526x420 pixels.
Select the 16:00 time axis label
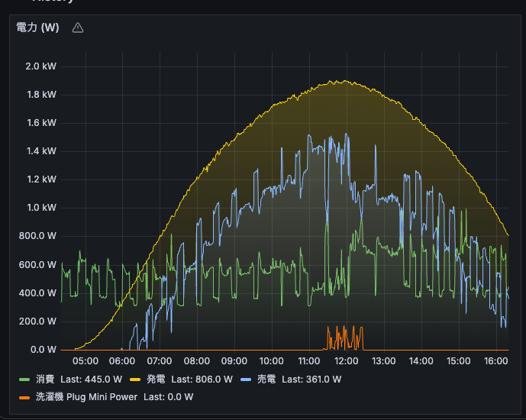(x=495, y=361)
